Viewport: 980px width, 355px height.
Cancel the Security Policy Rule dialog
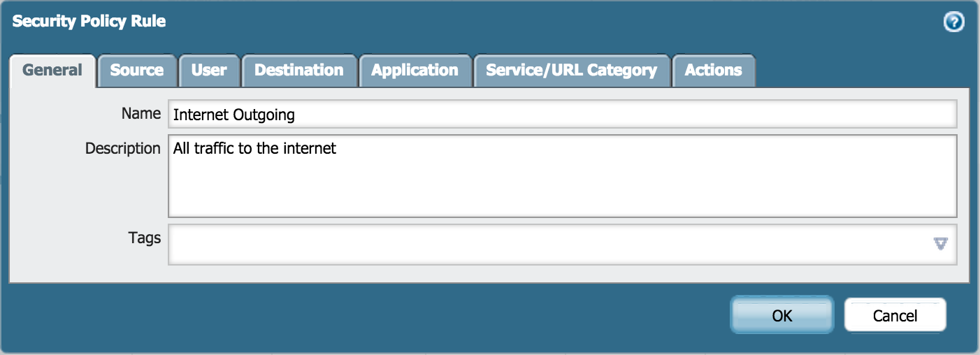(x=895, y=315)
